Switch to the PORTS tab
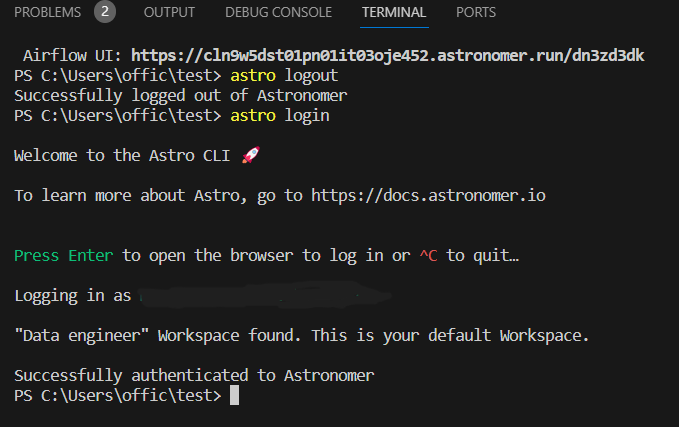Viewport: 679px width, 427px height. point(476,12)
